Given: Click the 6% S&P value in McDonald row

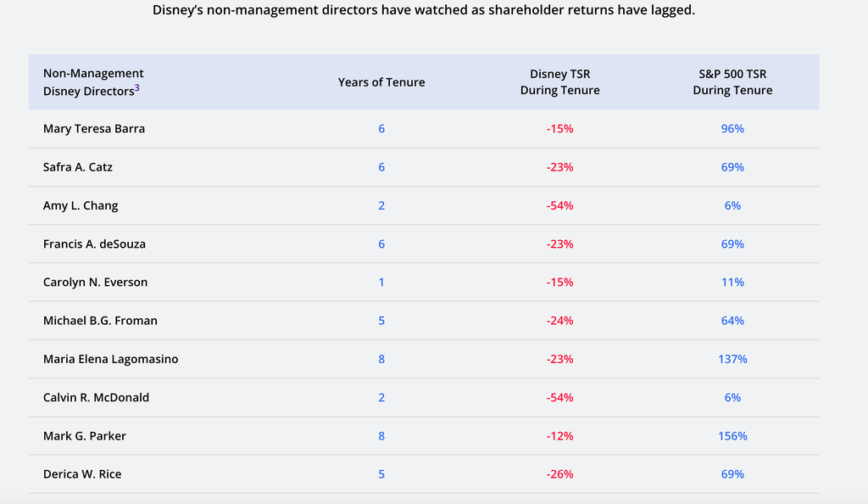Looking at the screenshot, I should pyautogui.click(x=732, y=397).
